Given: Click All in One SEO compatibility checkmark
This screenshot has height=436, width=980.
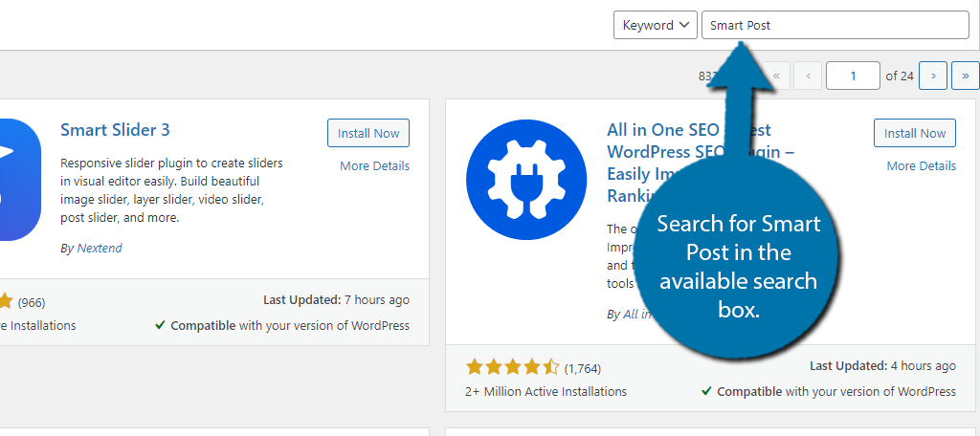Looking at the screenshot, I should click(x=706, y=391).
